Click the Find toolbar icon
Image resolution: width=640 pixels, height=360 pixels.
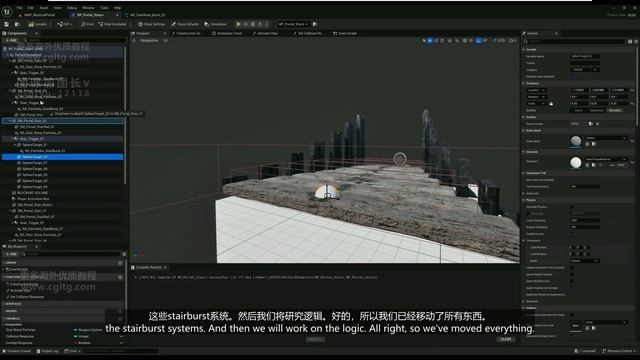click(x=87, y=24)
